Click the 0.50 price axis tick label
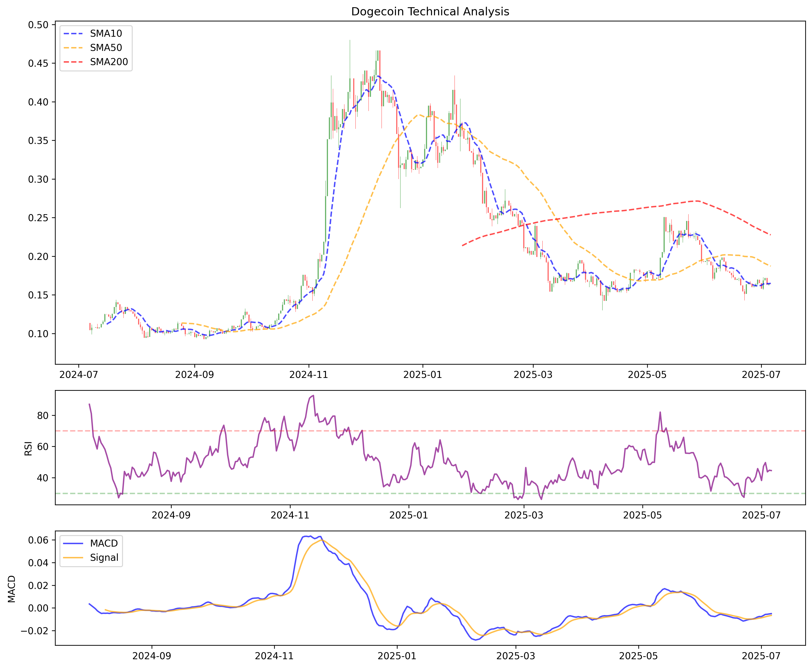The height and width of the screenshot is (668, 812). click(x=39, y=25)
